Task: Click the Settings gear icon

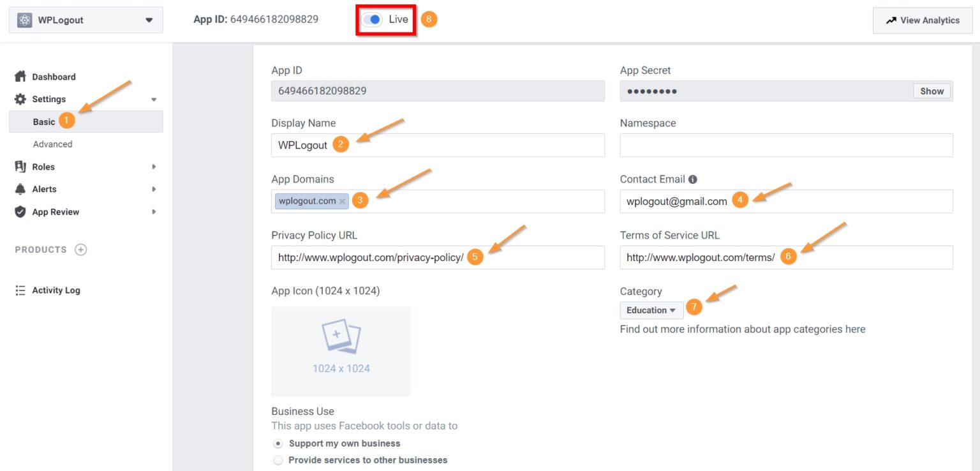Action: pos(20,99)
